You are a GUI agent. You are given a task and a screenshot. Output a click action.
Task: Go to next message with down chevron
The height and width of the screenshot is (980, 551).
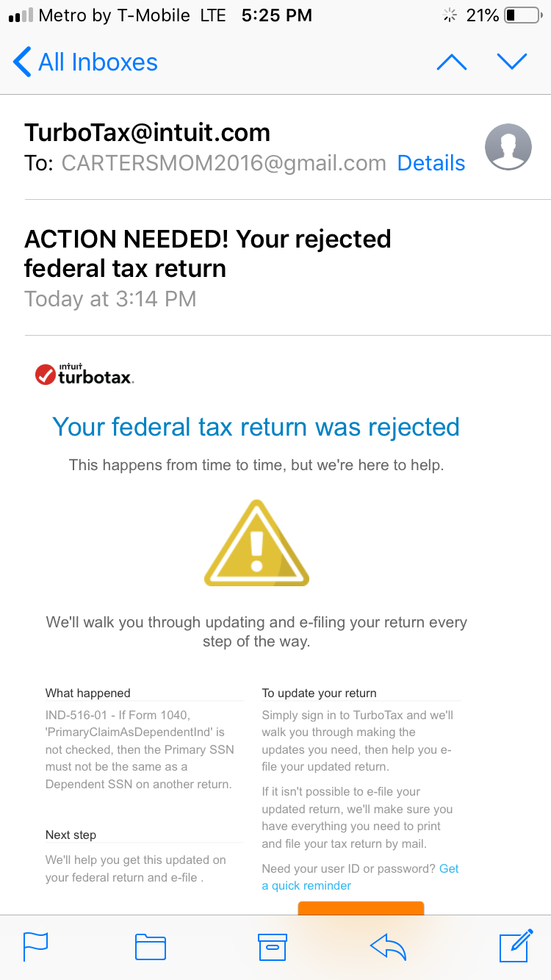tap(512, 62)
